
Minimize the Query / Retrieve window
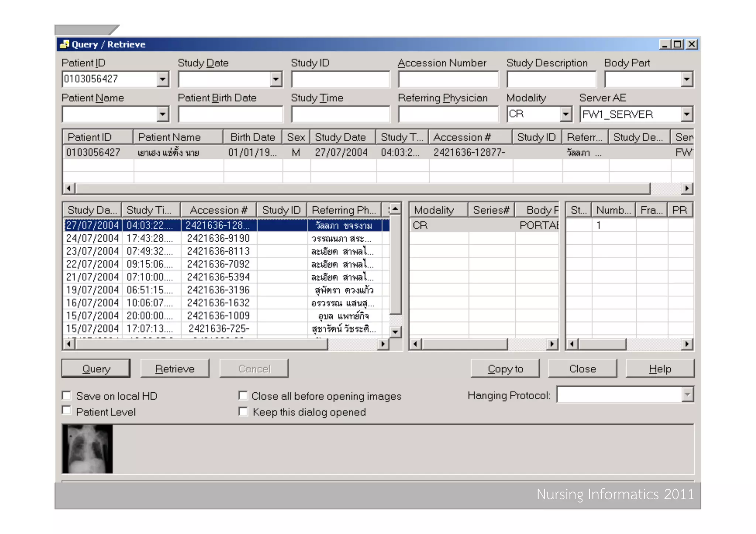[665, 44]
